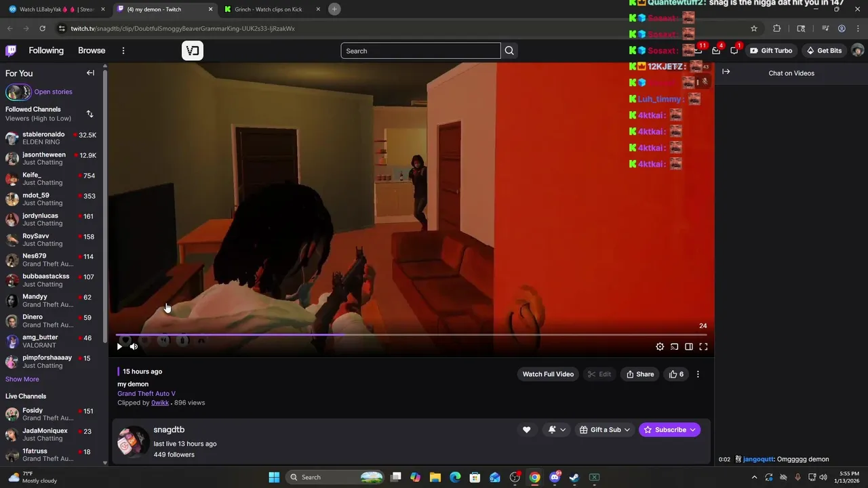This screenshot has width=868, height=488.
Task: Open clipper 0wikk profile link
Action: click(x=160, y=403)
